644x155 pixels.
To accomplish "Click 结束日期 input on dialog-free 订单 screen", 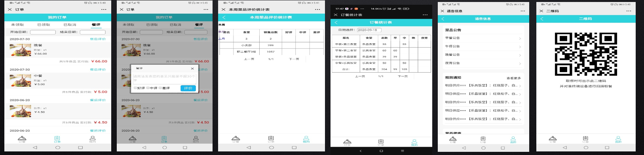I will coord(93,32).
